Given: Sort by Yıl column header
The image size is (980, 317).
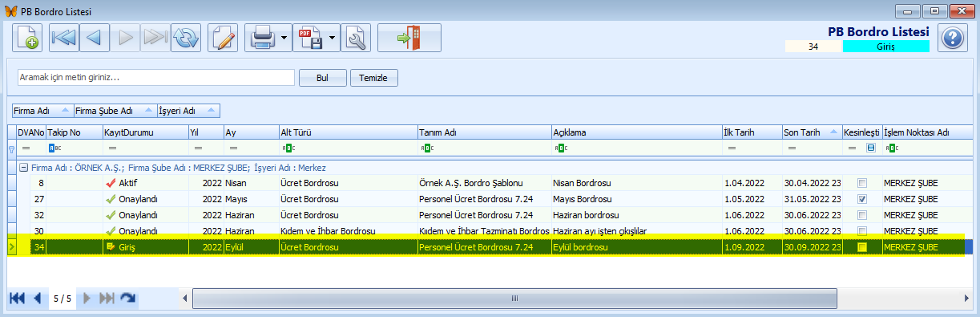Looking at the screenshot, I should pos(205,132).
